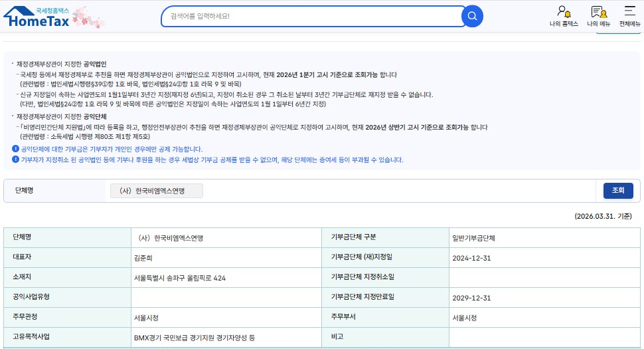The width and height of the screenshot is (644, 349).
Task: Click the info icon before 공익단체에 대한 기부금 notice
Action: 16,149
